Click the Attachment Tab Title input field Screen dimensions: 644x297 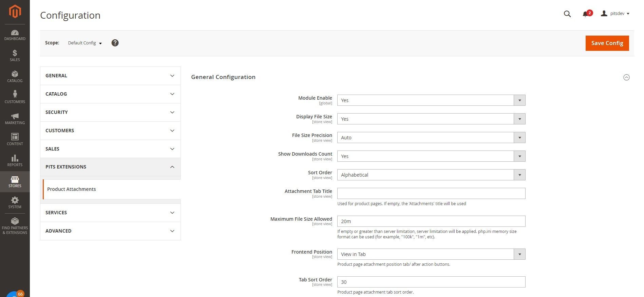point(431,194)
